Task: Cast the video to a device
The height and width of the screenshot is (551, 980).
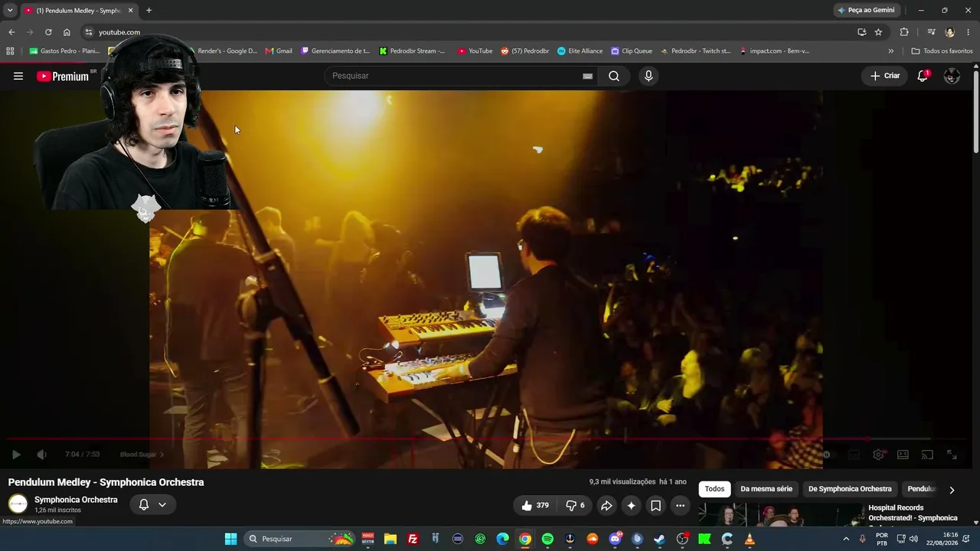Action: pos(927,455)
